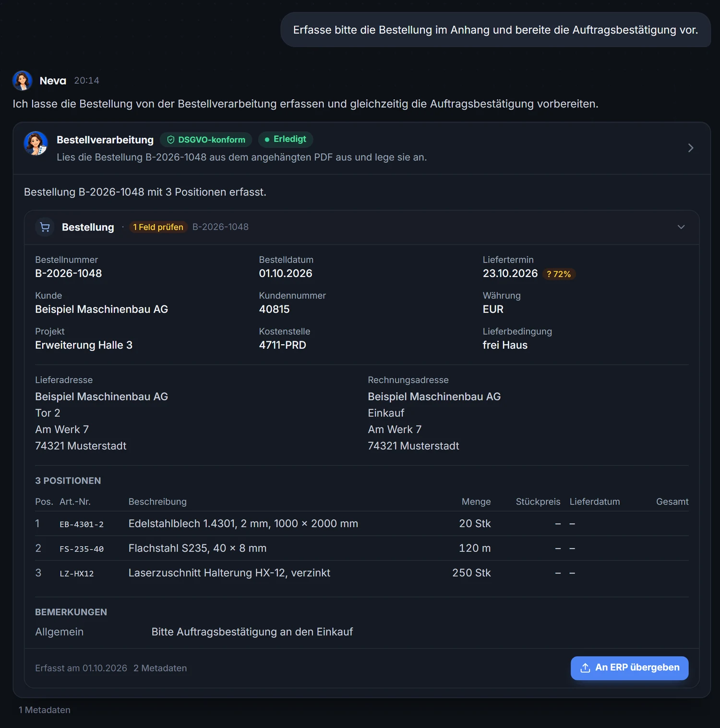Click the Währung value EUR
The width and height of the screenshot is (720, 728).
(493, 309)
